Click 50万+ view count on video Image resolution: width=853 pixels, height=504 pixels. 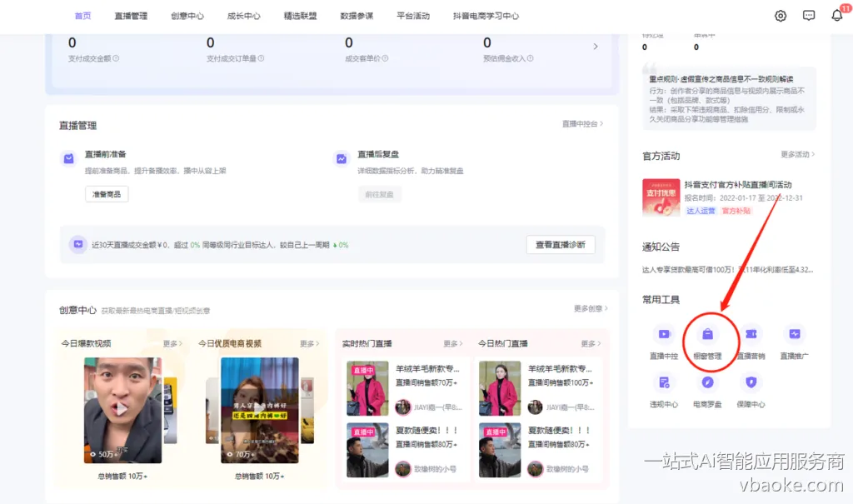click(103, 454)
